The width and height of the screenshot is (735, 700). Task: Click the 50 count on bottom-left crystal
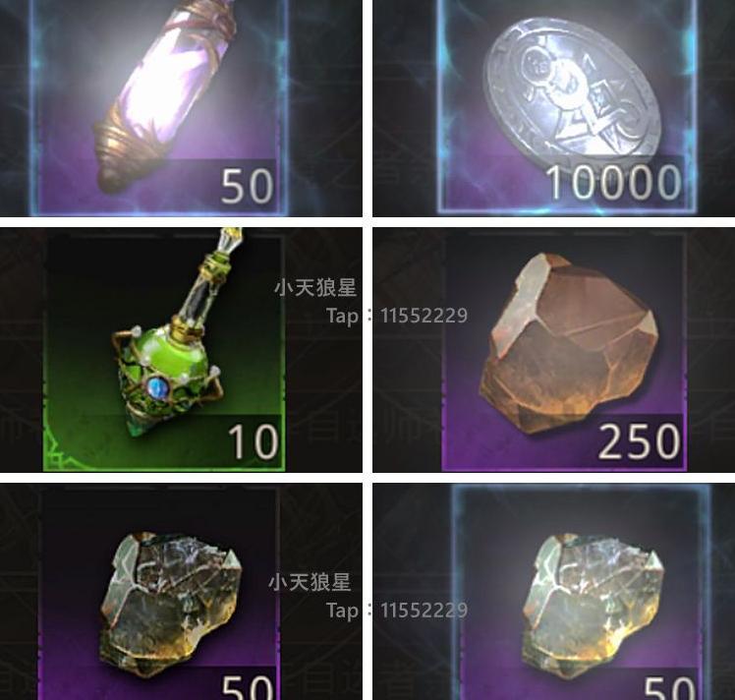[248, 687]
